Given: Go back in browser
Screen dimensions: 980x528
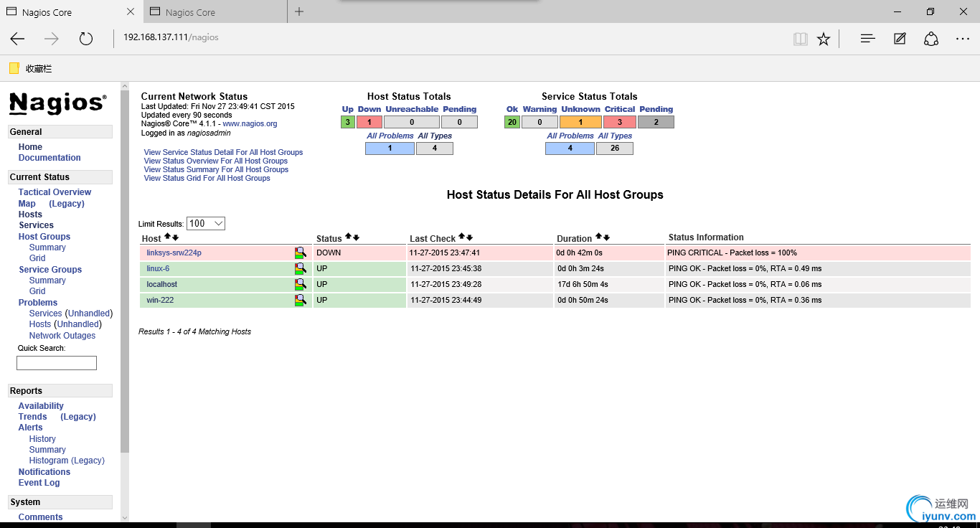Looking at the screenshot, I should (x=17, y=39).
